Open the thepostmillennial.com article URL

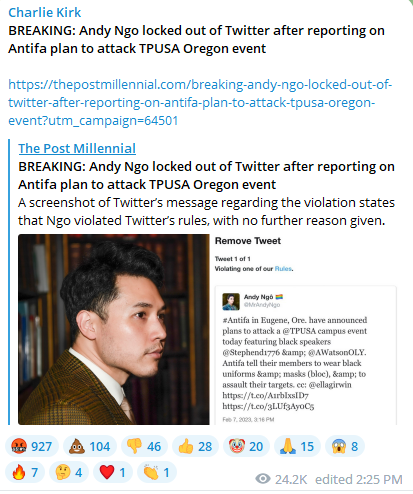[200, 102]
